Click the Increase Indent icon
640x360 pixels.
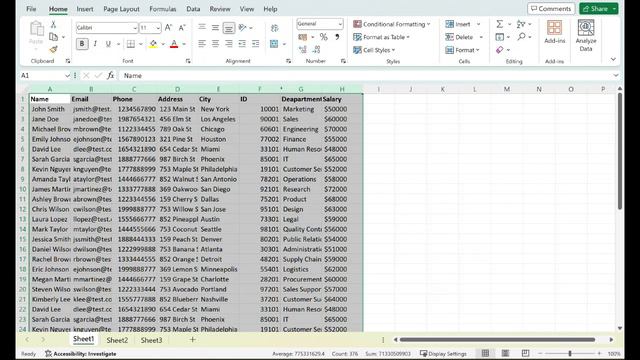256,44
